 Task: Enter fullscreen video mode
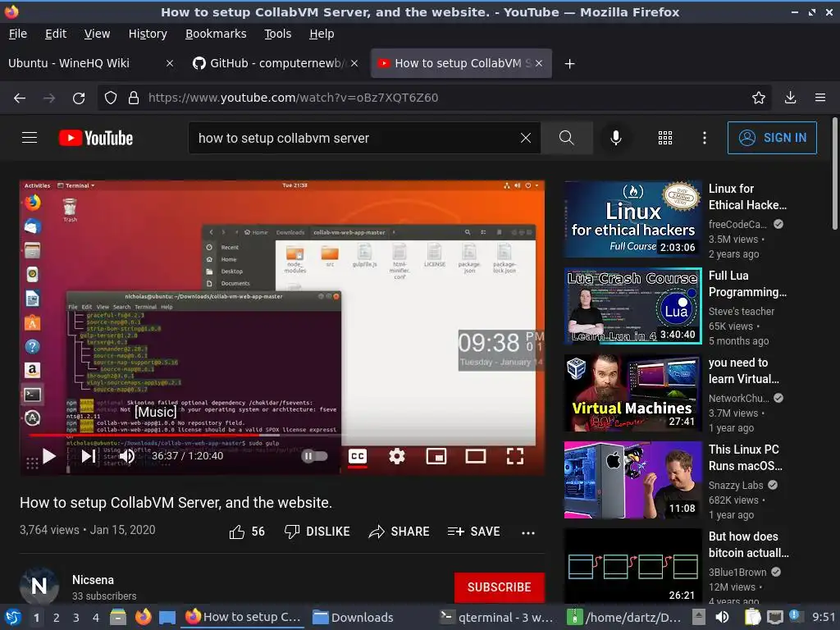tap(515, 456)
